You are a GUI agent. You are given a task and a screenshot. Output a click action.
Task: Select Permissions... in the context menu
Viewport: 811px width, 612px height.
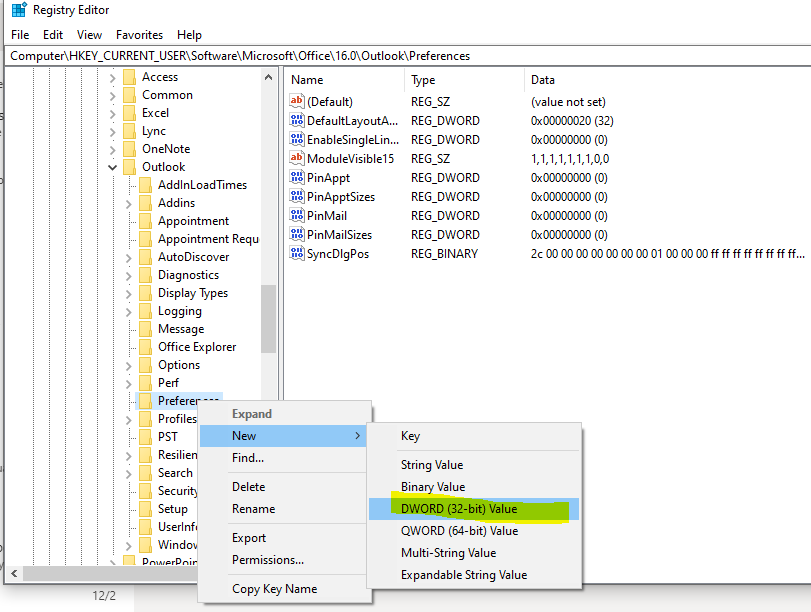click(267, 560)
